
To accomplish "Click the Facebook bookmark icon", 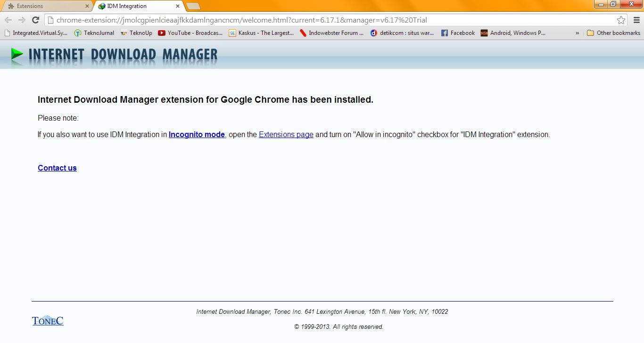I will pos(444,33).
